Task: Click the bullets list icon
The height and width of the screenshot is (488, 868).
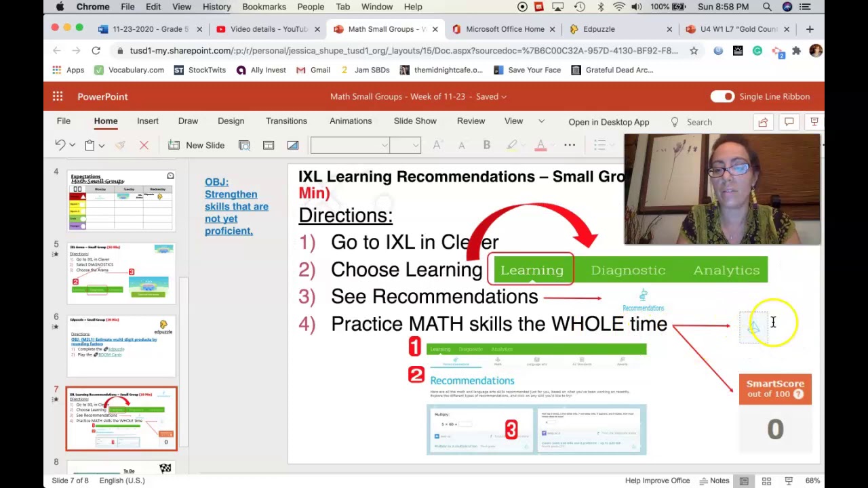Action: tap(599, 145)
